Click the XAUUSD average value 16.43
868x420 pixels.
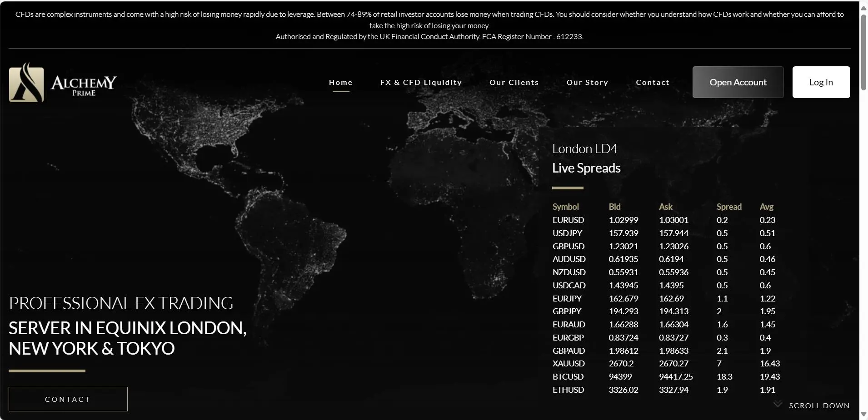pyautogui.click(x=769, y=363)
